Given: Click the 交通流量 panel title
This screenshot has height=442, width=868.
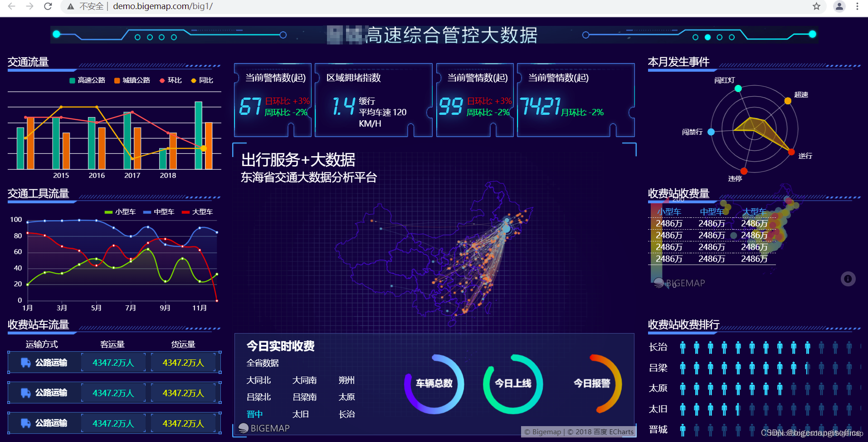Looking at the screenshot, I should (x=28, y=62).
